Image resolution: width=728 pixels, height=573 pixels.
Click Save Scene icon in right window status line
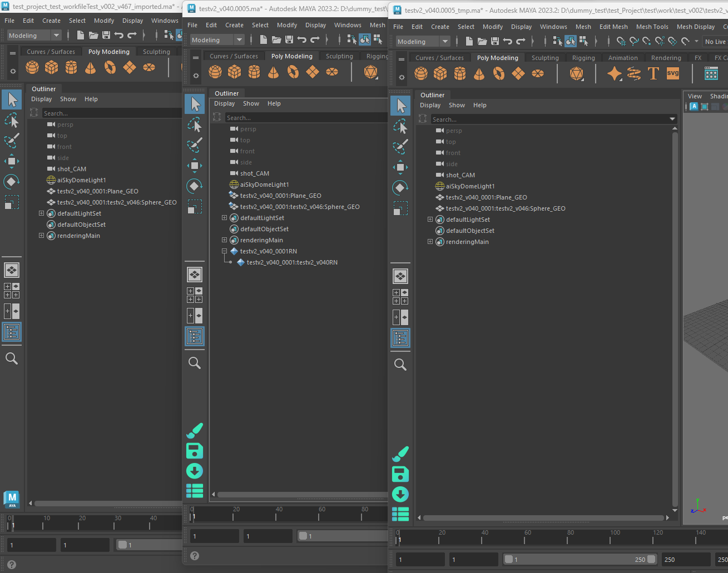click(495, 41)
